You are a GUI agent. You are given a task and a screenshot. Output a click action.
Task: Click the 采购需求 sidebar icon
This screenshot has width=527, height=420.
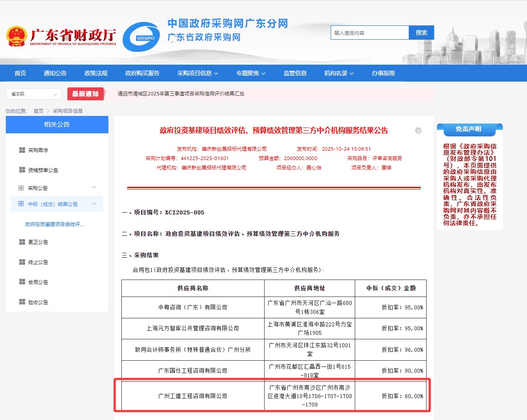(22, 150)
